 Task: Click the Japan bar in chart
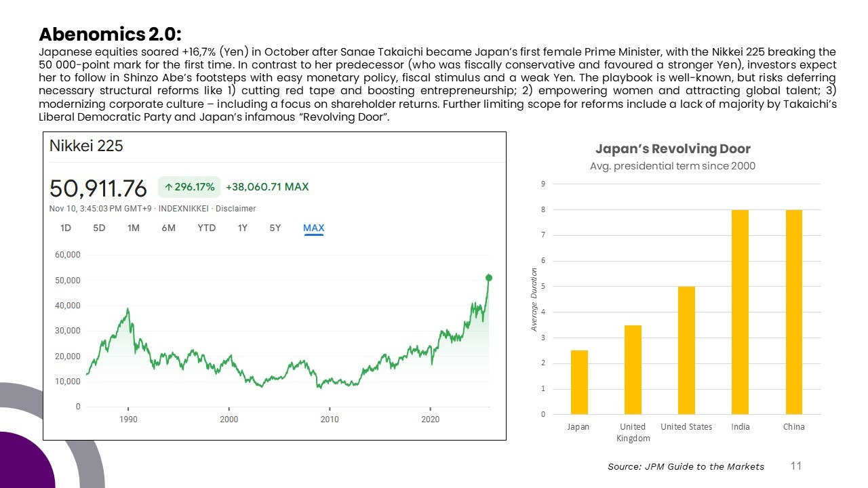point(579,382)
